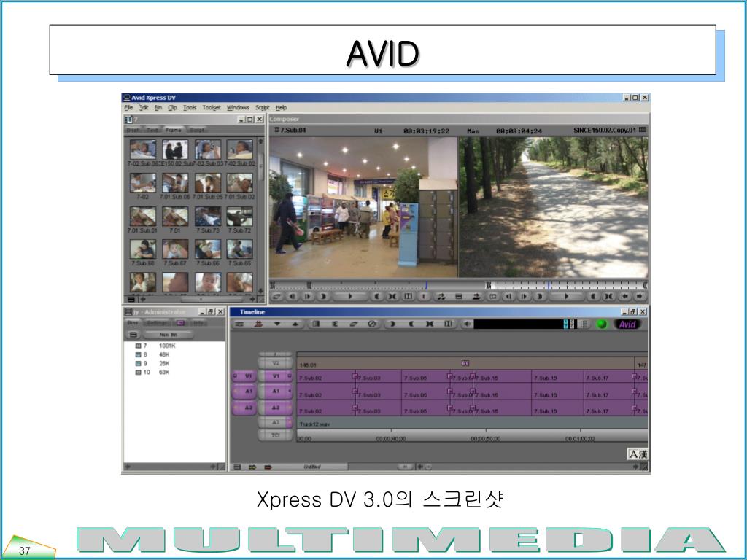The width and height of the screenshot is (747, 560).
Task: Select clip thumbnail 7.Sub.65
Action: point(239,249)
